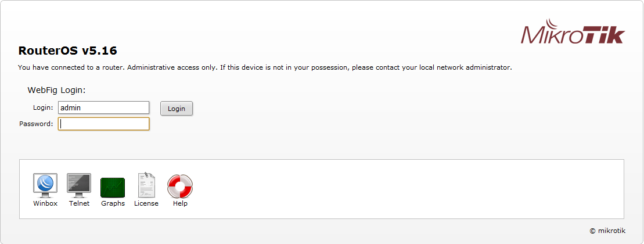Click the WebFig Login heading

coord(56,90)
